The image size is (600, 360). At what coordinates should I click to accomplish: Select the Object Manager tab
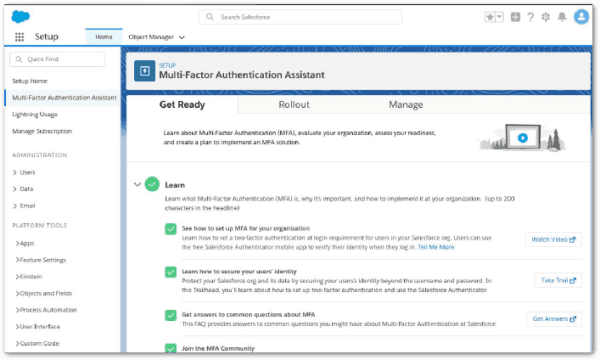tap(151, 37)
